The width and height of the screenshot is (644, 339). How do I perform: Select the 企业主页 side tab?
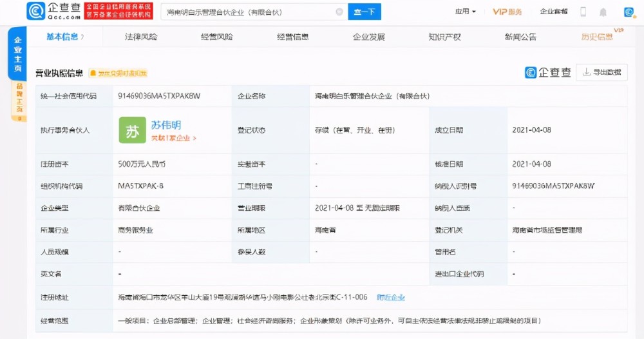click(17, 54)
